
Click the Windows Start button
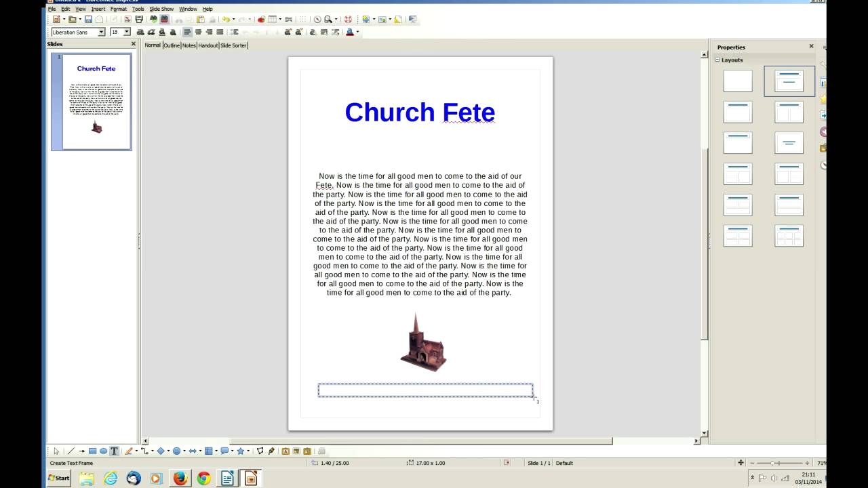[x=59, y=478]
